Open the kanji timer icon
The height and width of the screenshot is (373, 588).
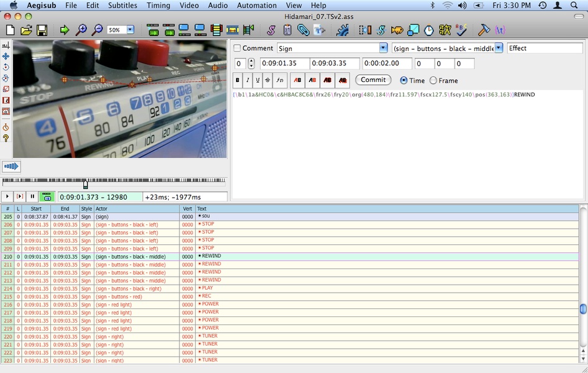(x=445, y=30)
